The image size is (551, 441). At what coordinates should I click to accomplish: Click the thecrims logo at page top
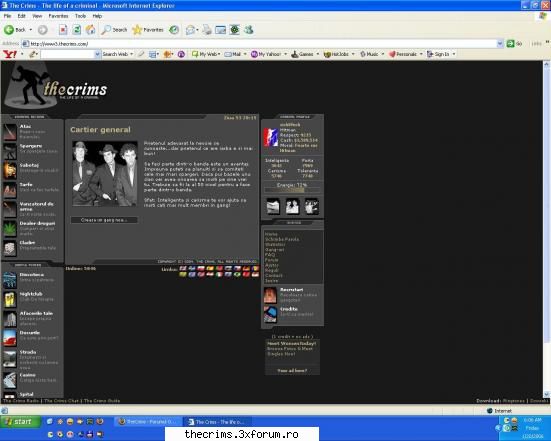[56, 87]
